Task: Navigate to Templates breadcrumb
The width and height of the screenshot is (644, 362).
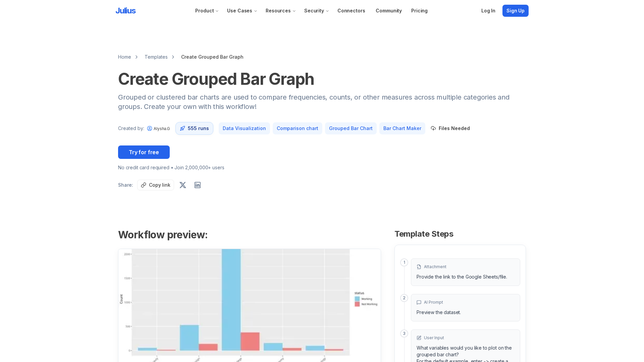Action: (x=156, y=57)
